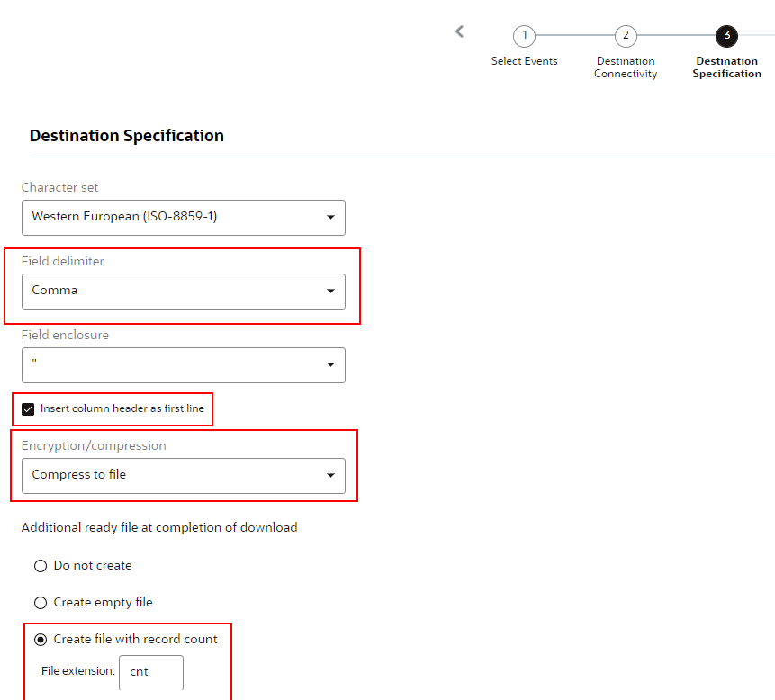Click the Encryption/compression label
The image size is (775, 700).
coord(94,445)
